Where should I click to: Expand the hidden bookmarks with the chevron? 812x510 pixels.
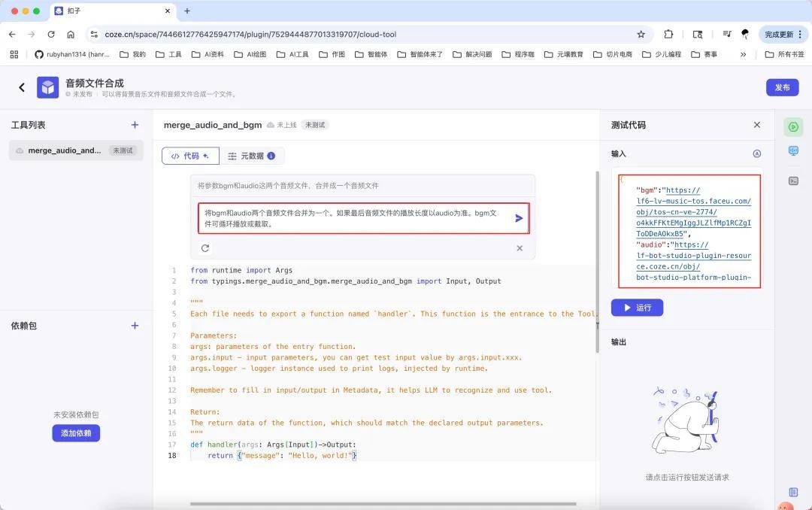click(x=744, y=54)
